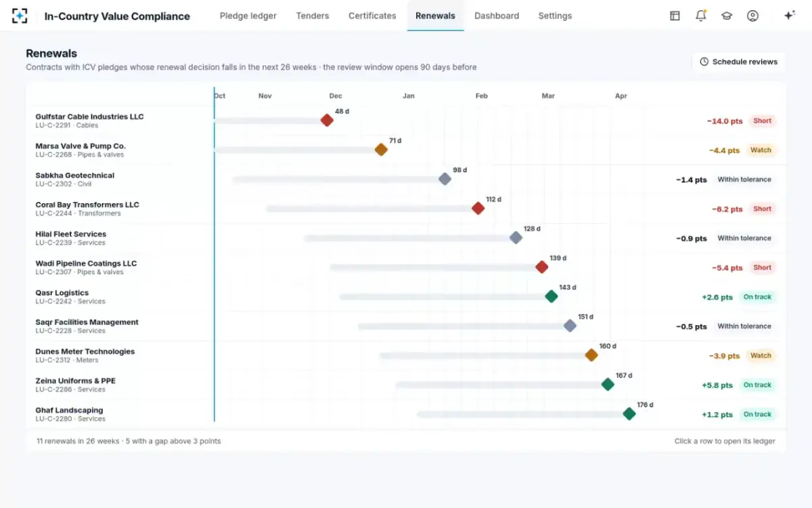Screen dimensions: 812x508
Task: Open Ghaf Landscaping row name
Action: pyautogui.click(x=70, y=410)
